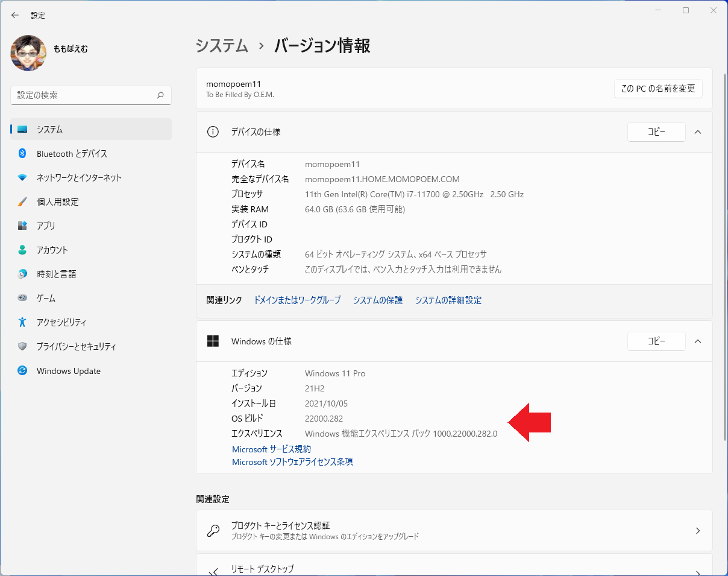The image size is (728, 576).
Task: Click the アプリ icon in the sidebar
Action: tap(22, 226)
